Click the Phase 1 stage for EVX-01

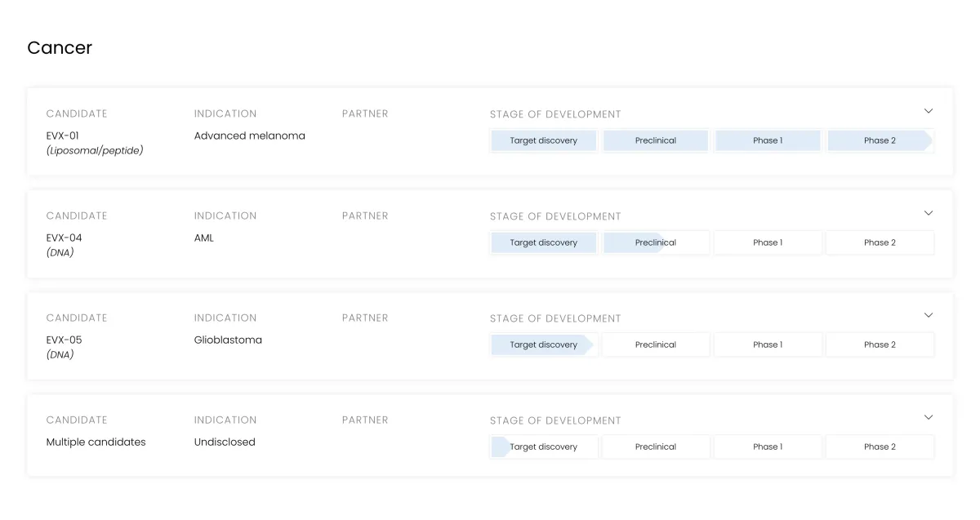coord(768,140)
